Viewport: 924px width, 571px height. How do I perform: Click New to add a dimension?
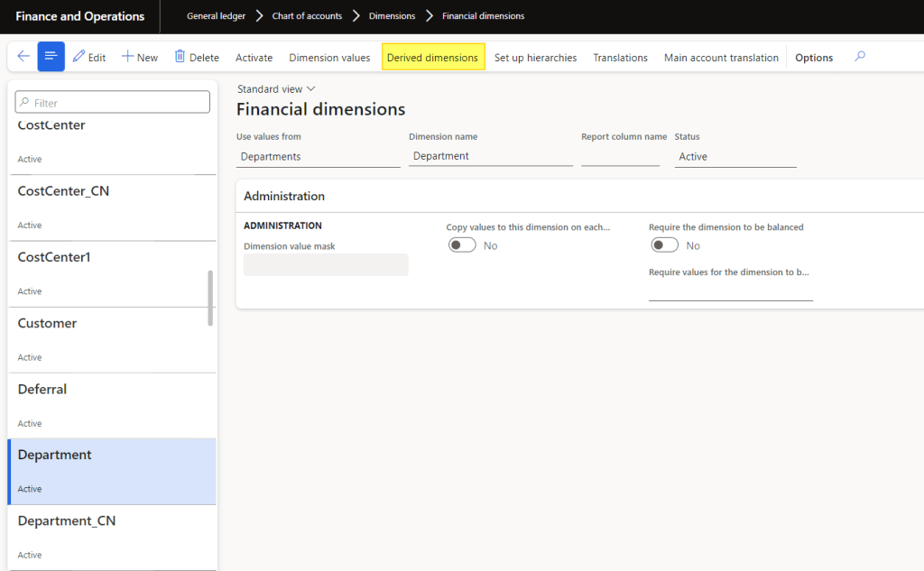(140, 57)
